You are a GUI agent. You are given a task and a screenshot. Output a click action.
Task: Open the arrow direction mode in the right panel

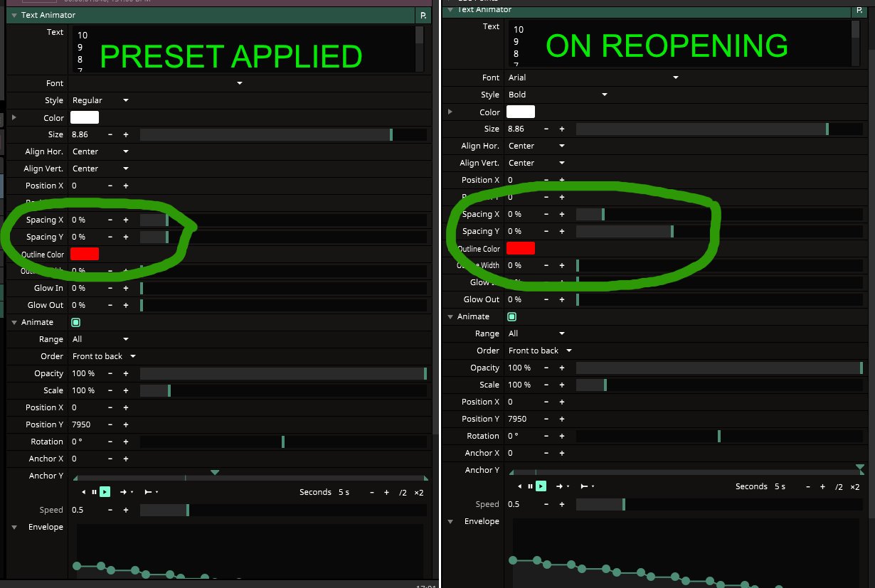pos(563,486)
